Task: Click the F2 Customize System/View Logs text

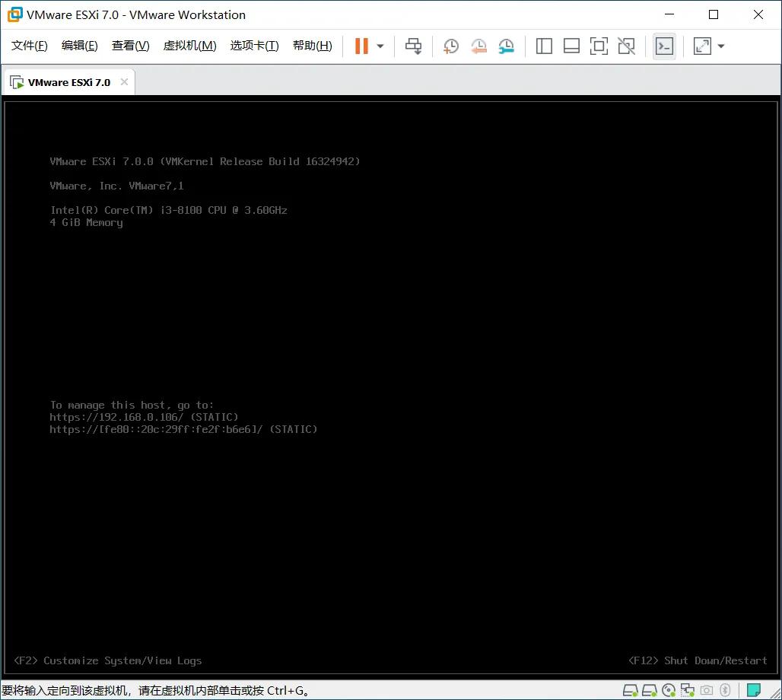Action: tap(108, 660)
